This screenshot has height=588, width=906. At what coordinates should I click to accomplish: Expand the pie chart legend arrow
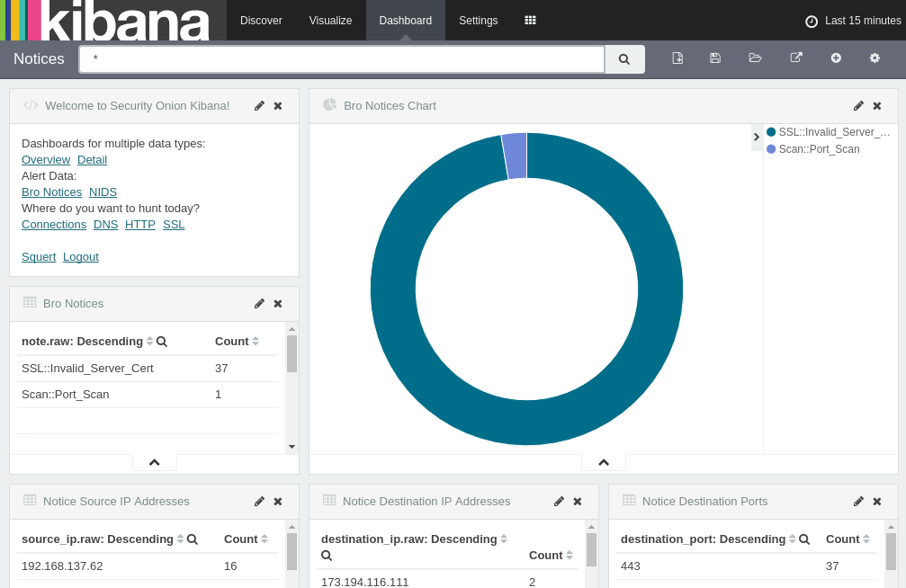point(756,137)
